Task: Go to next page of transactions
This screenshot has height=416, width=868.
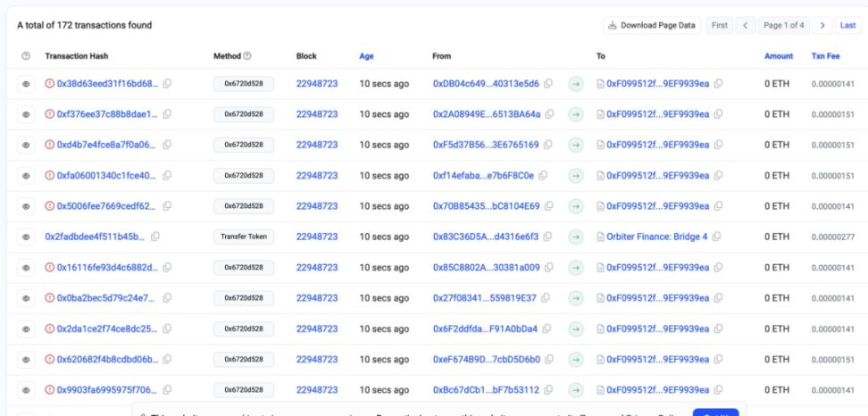Action: pyautogui.click(x=822, y=25)
